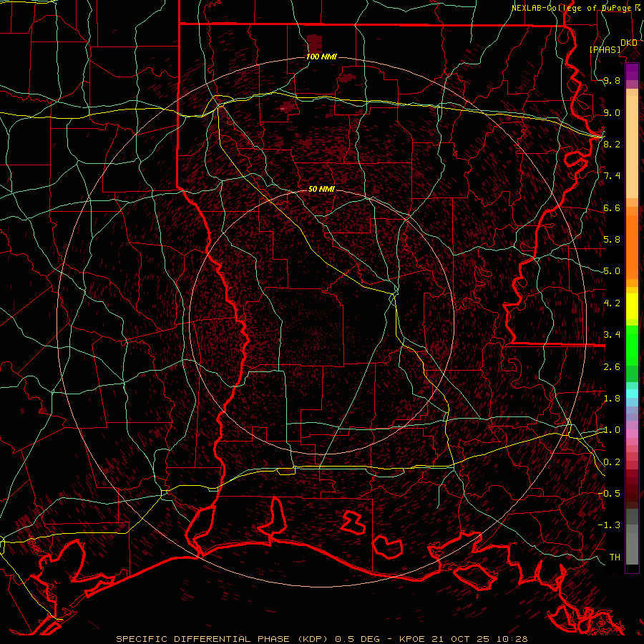Click the KPOE radar site identifier in the caption
This screenshot has height=644, width=644.
point(412,639)
